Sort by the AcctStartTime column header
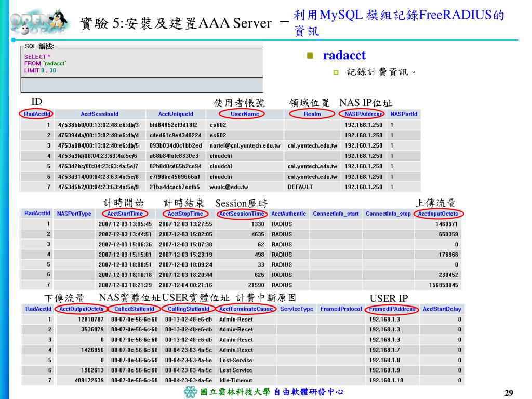This screenshot has width=532, height=399. click(125, 214)
